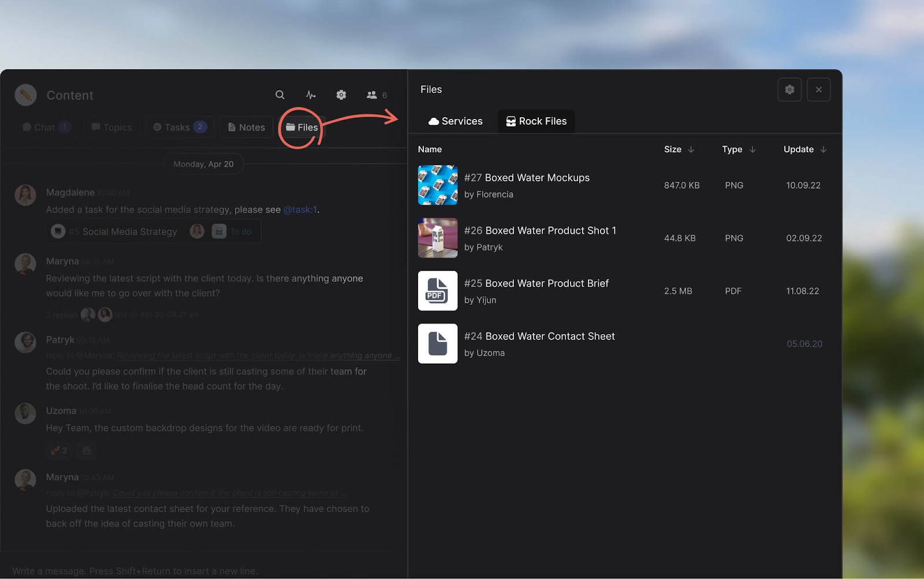The width and height of the screenshot is (924, 579).
Task: Click Patryk's avatar in chat
Action: (25, 342)
